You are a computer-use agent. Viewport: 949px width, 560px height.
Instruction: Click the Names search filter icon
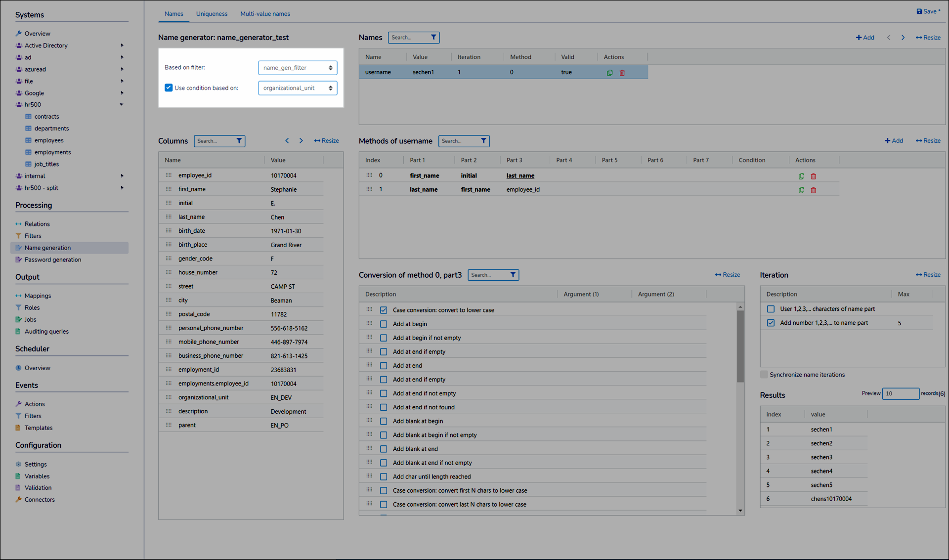click(x=433, y=38)
